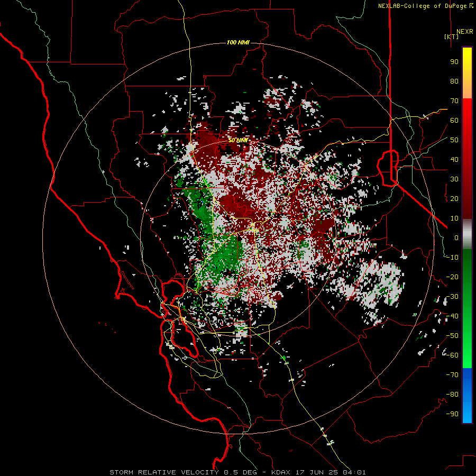Click the -40 value on the velocity scale
Viewport: 476px width, 476px height.
(452, 316)
